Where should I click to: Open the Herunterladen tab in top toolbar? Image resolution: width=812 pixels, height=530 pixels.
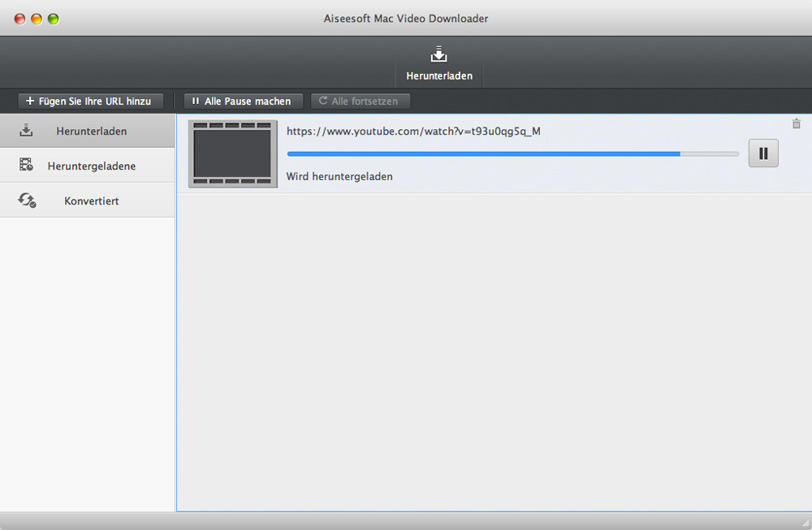tap(439, 63)
